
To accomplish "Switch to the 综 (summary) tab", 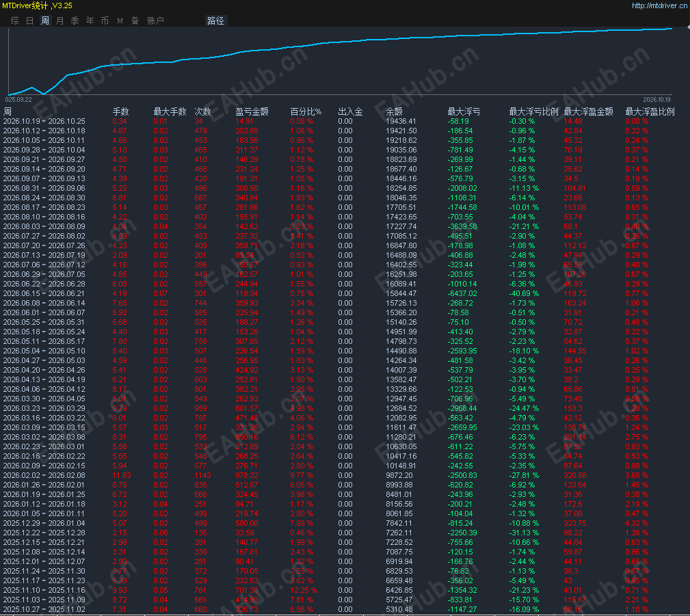I will point(14,21).
